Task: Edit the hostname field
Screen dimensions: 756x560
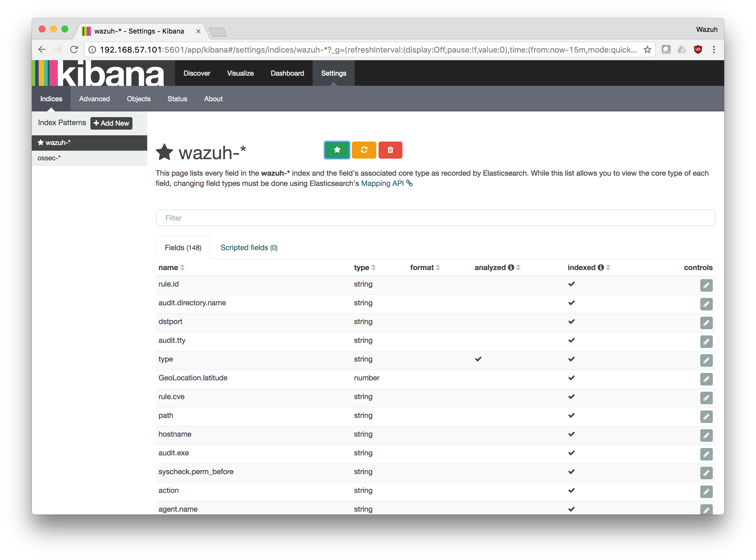Action: pyautogui.click(x=706, y=435)
